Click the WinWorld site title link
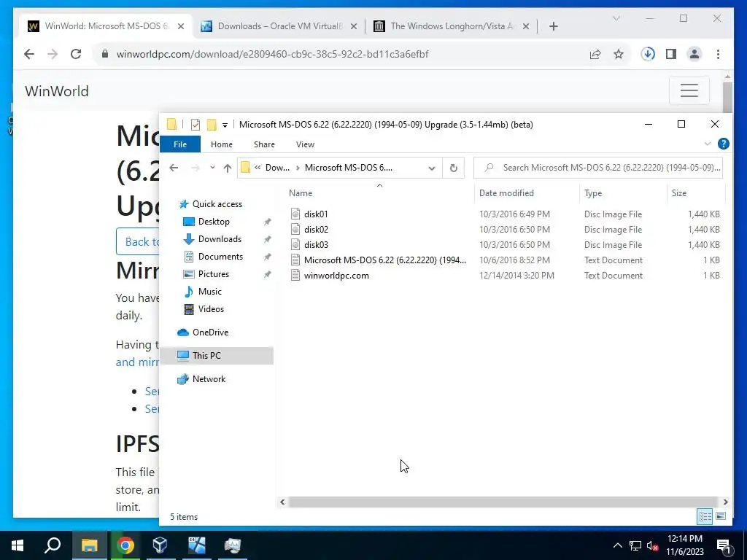The height and width of the screenshot is (560, 747). 57,91
